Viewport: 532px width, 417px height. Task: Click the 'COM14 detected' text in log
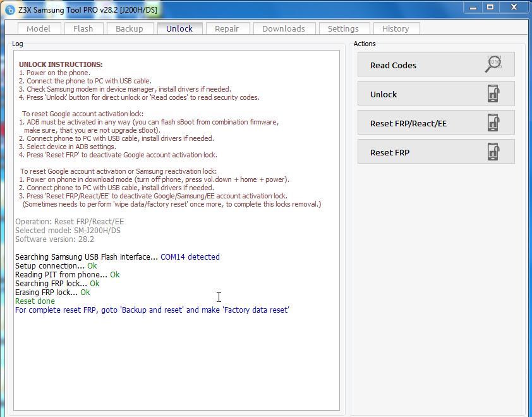[190, 257]
